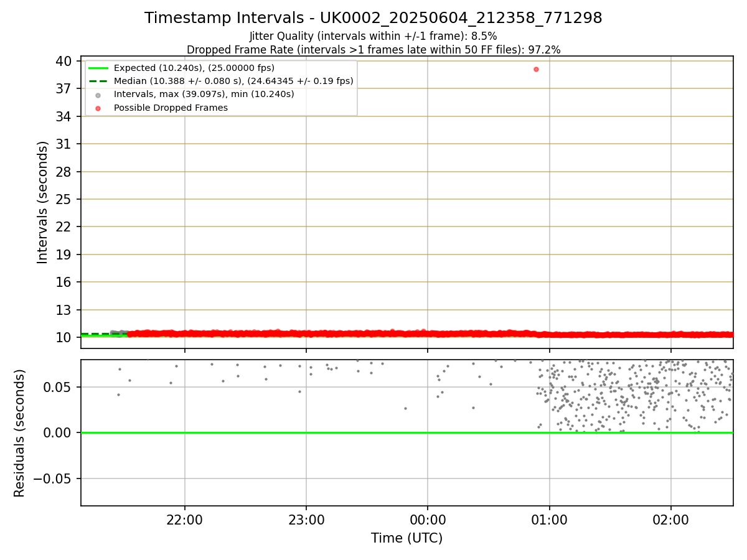This screenshot has width=747, height=560.
Task: Click the y-axis tick label '16'
Action: (x=64, y=282)
